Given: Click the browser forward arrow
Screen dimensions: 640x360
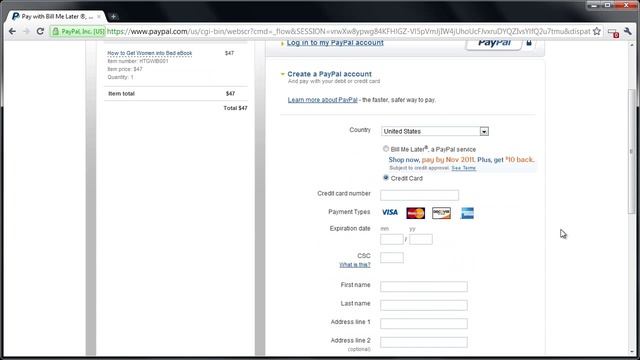Looking at the screenshot, I should [26, 31].
